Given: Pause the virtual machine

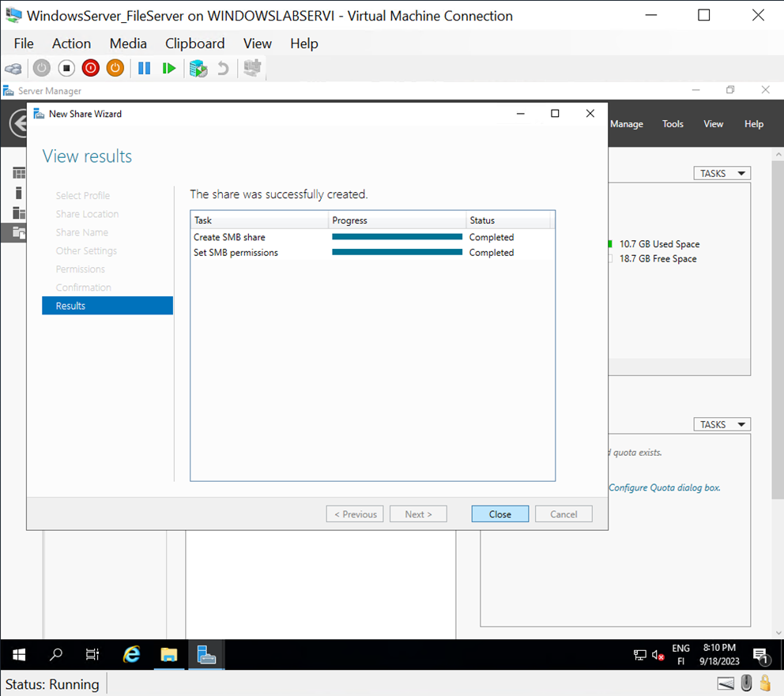Looking at the screenshot, I should coord(144,68).
